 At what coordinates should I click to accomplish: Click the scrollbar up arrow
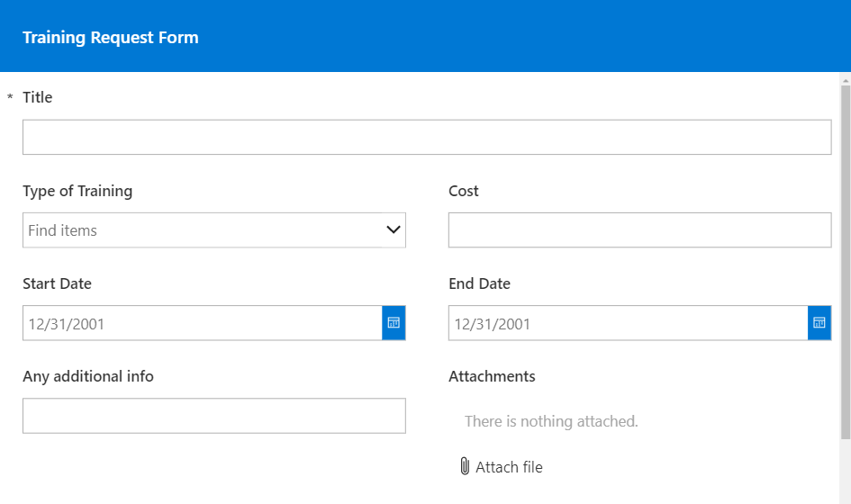[846, 80]
